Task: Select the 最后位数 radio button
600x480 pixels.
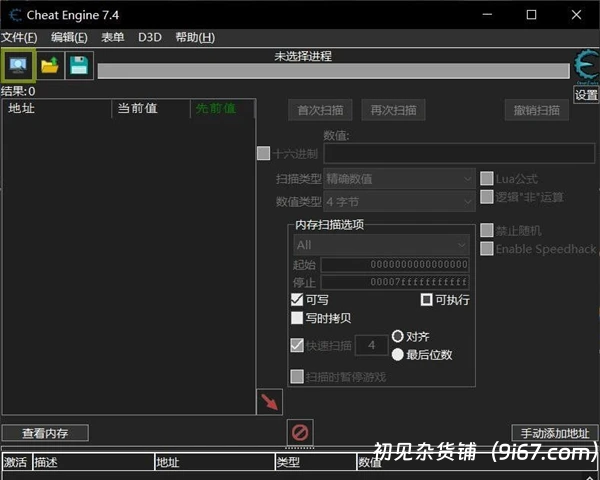Action: tap(398, 354)
